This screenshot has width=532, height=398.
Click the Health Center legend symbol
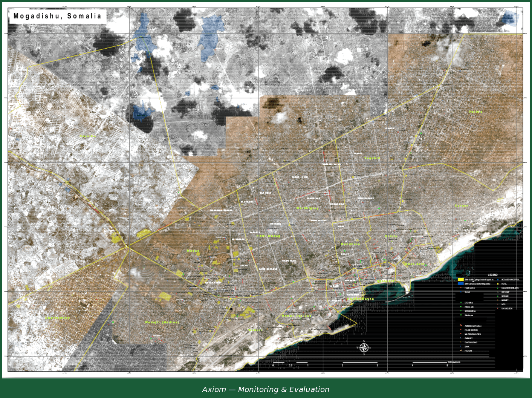[461, 288]
